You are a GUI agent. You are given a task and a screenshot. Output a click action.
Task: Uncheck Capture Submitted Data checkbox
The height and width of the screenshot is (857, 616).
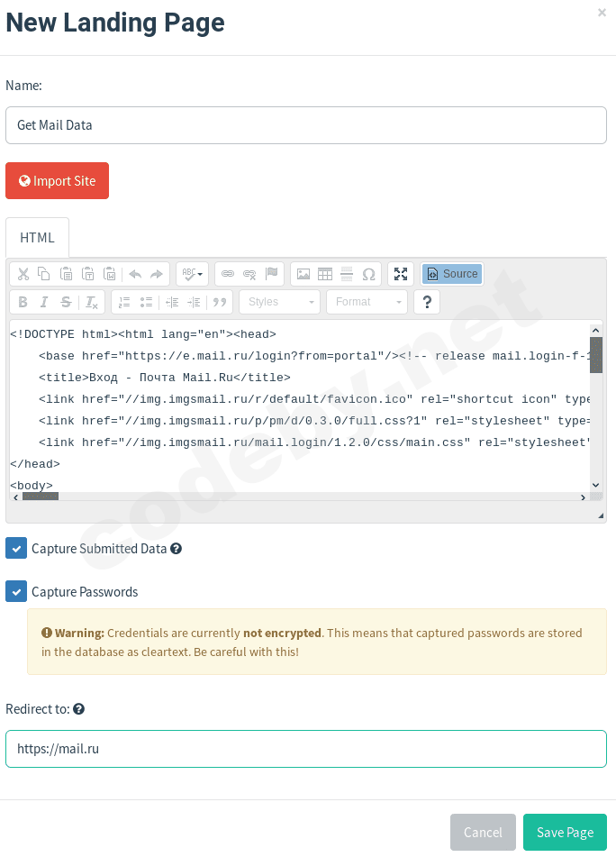(16, 548)
